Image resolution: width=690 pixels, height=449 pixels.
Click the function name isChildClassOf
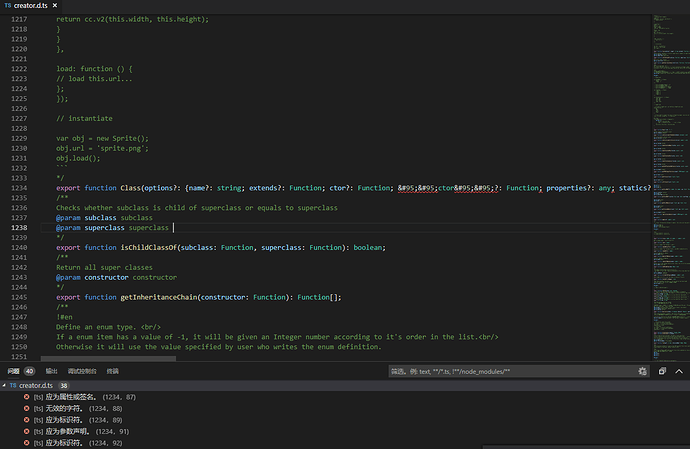149,247
